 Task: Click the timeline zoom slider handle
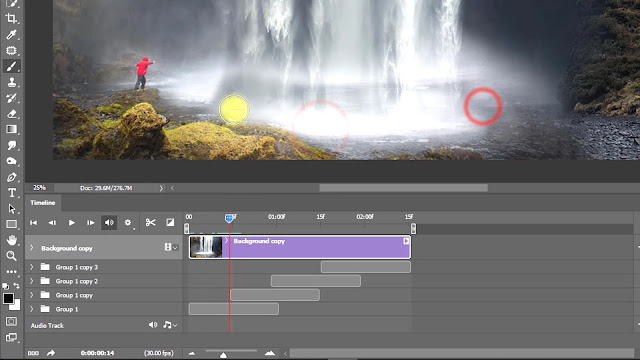pyautogui.click(x=223, y=355)
